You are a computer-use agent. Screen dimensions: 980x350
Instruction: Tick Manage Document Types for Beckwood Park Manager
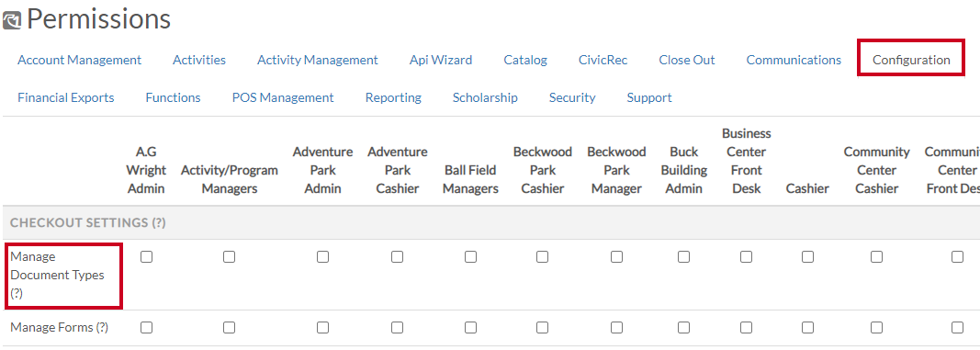(x=617, y=257)
